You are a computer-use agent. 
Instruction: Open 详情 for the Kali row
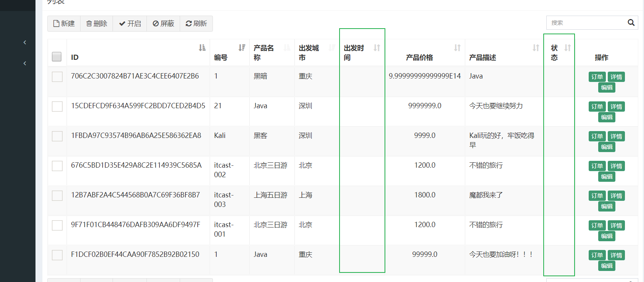(x=616, y=136)
